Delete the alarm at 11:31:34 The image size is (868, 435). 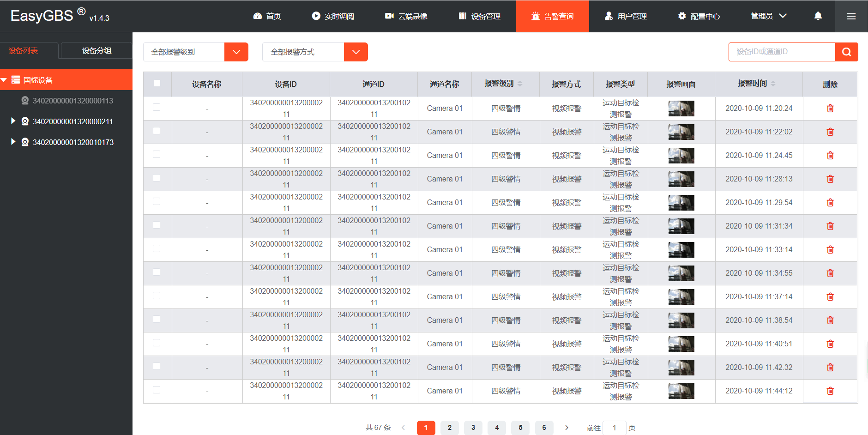point(830,226)
